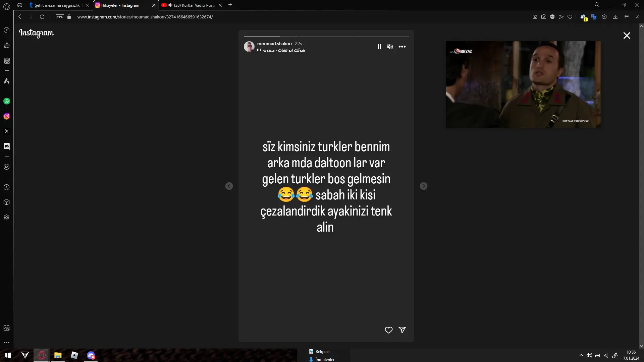Open My Flow send icon

pyautogui.click(x=561, y=17)
